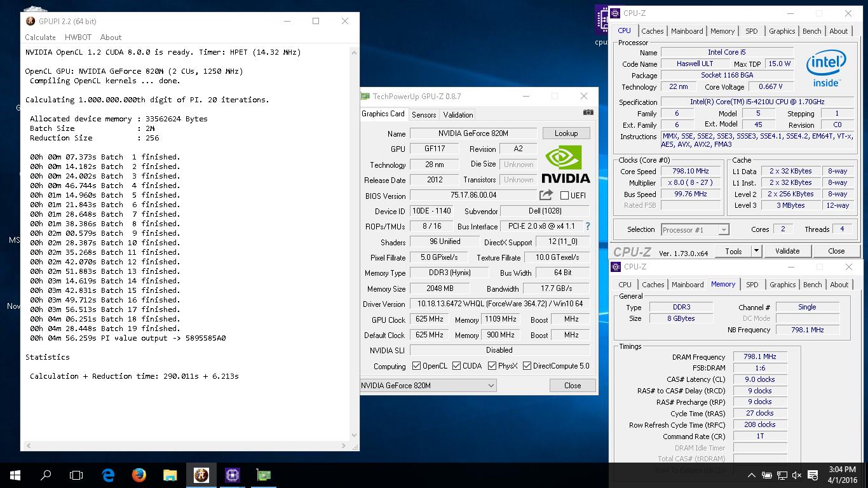Screen dimensions: 868x488
Task: Open the HWBOT menu in GPUPI
Action: 78,37
